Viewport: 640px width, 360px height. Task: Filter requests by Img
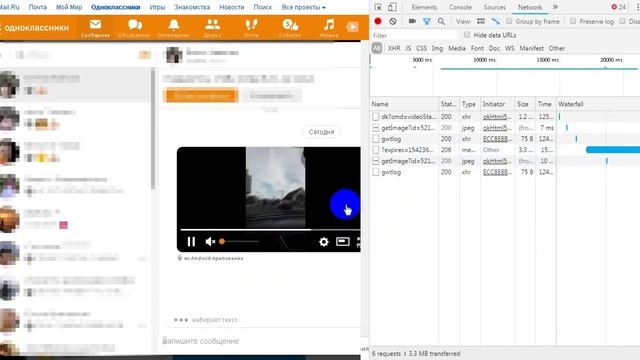[x=437, y=48]
